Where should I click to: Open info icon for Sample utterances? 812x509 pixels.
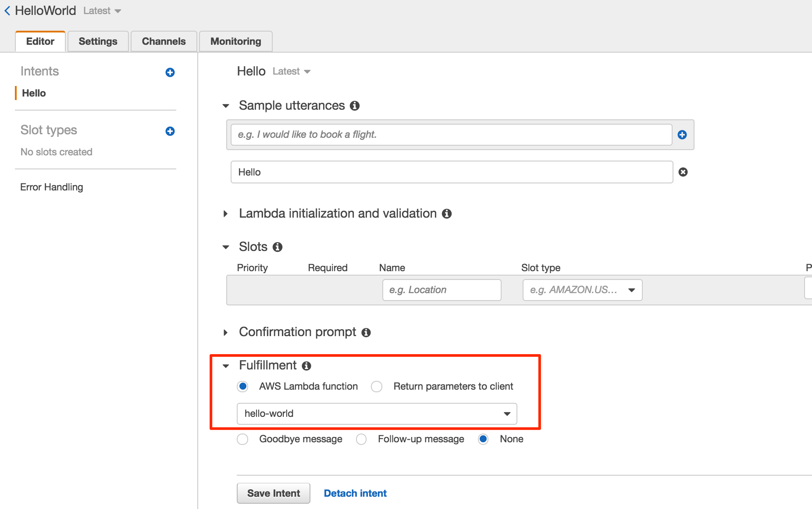coord(355,106)
